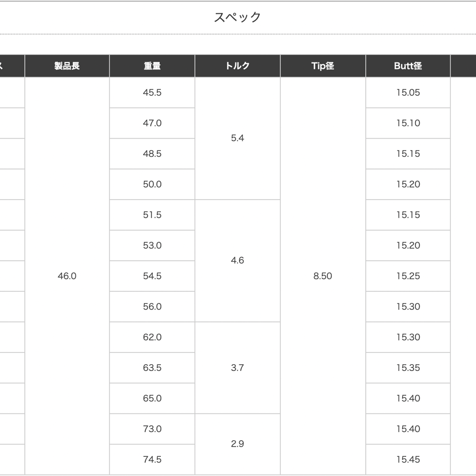The height and width of the screenshot is (476, 476).
Task: Click the 5.4 torque cell
Action: tap(237, 138)
